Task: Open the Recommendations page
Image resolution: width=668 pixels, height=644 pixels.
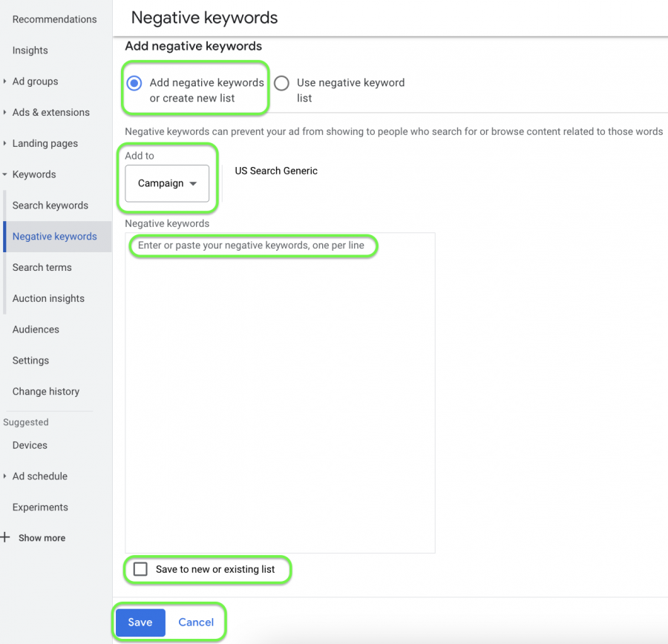Action: pos(54,19)
